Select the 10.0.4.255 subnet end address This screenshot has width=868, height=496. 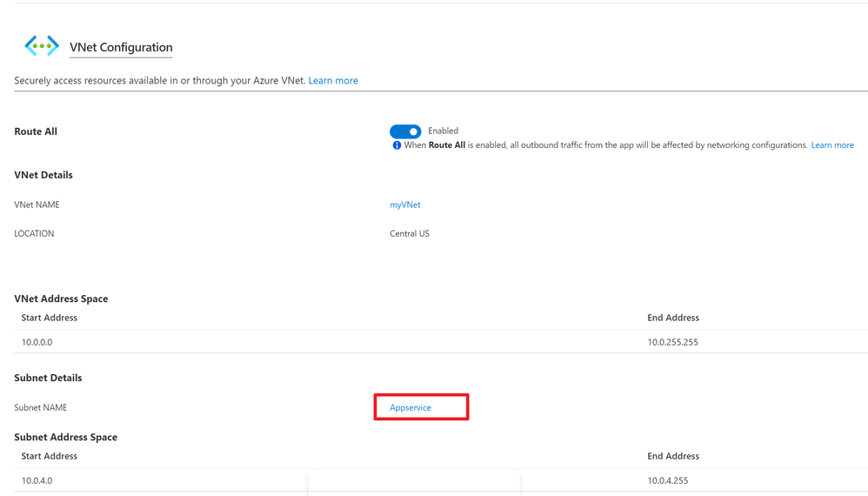(x=668, y=480)
